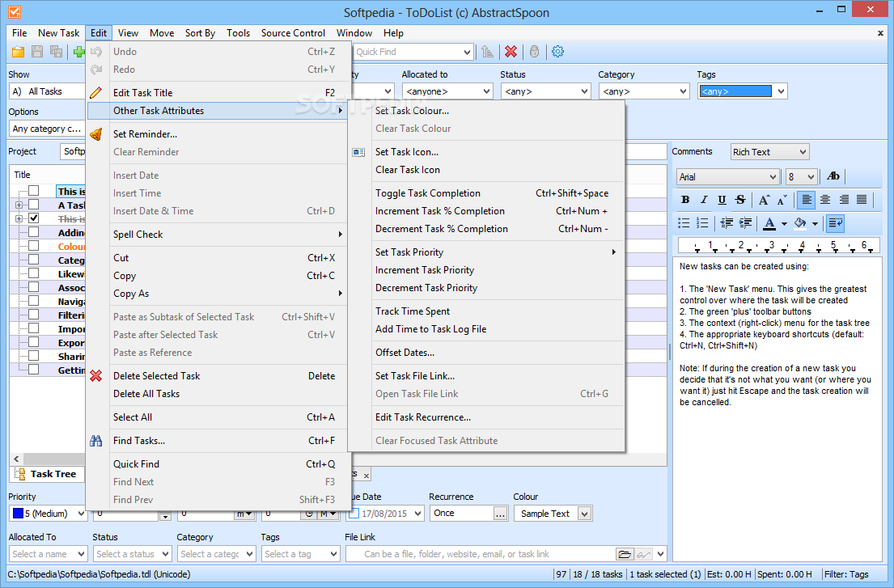Switch to the Task Tree tab

tap(46, 474)
